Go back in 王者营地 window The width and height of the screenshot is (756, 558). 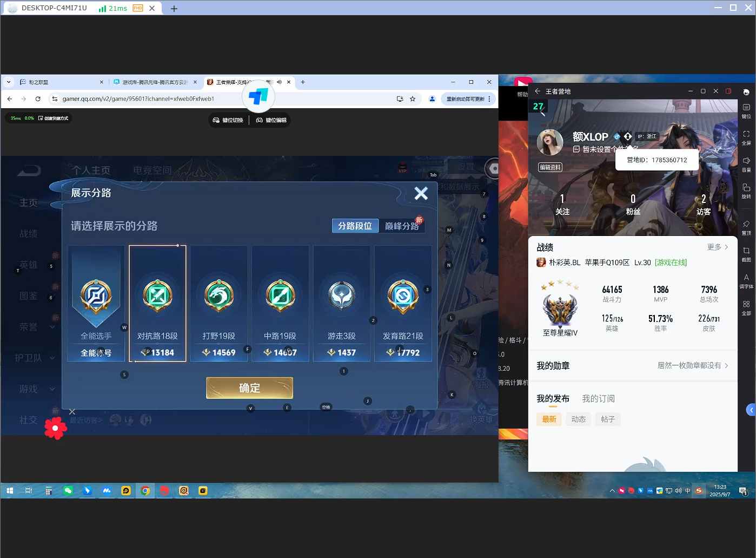538,91
